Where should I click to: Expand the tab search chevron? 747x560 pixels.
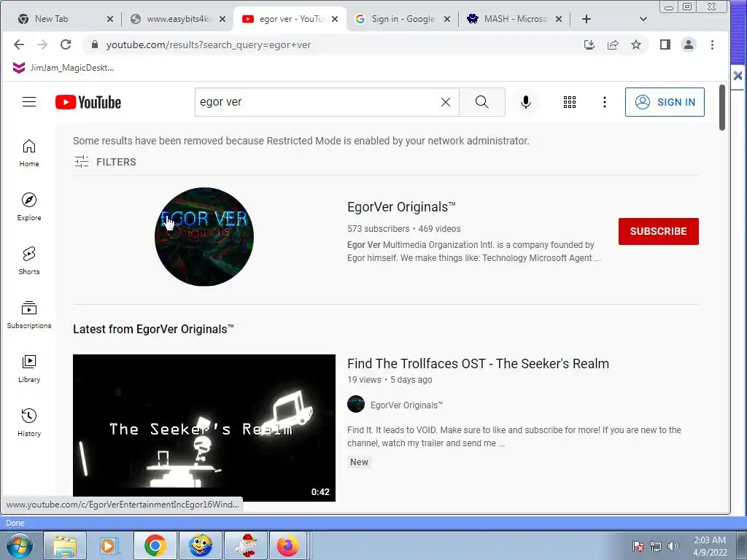coord(643,19)
